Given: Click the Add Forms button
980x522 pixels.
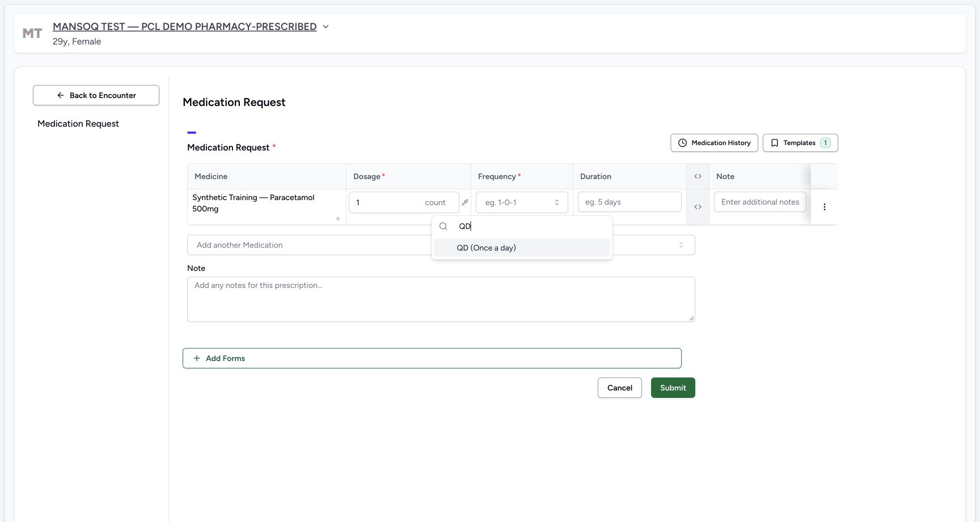Looking at the screenshot, I should pos(432,358).
